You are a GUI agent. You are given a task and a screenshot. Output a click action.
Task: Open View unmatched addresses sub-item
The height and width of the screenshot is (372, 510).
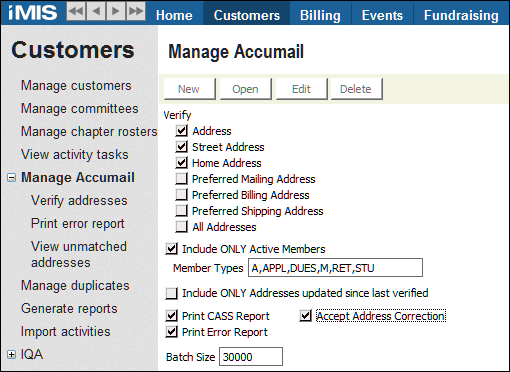point(79,255)
